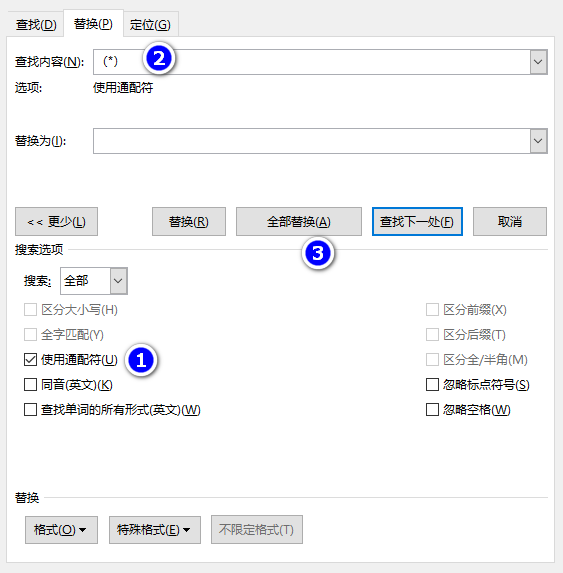Click the blue circled number 3 marker
563x573 pixels.
[x=318, y=253]
